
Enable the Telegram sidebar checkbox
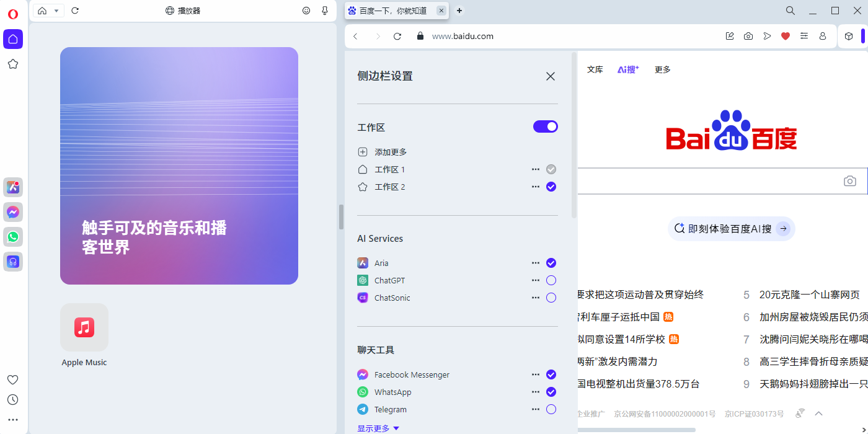coord(551,409)
